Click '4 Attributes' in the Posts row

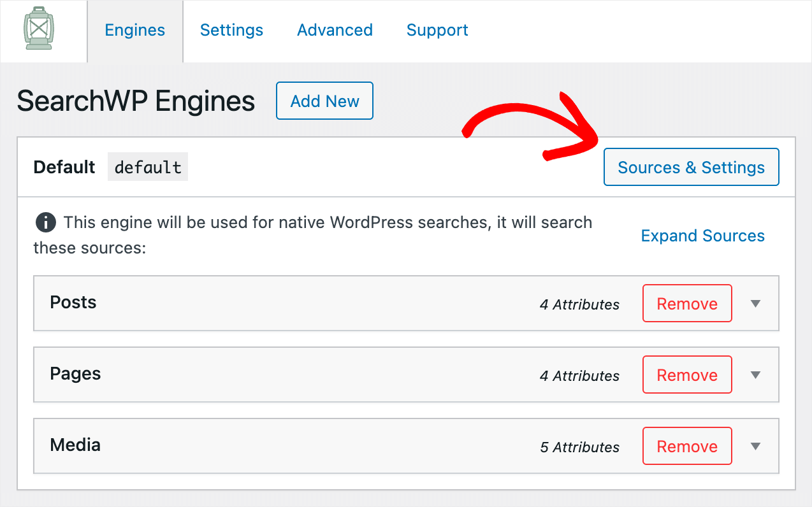point(579,304)
